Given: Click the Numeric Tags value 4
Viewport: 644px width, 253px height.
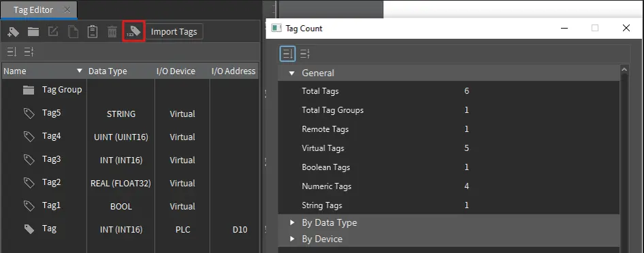Looking at the screenshot, I should (466, 186).
